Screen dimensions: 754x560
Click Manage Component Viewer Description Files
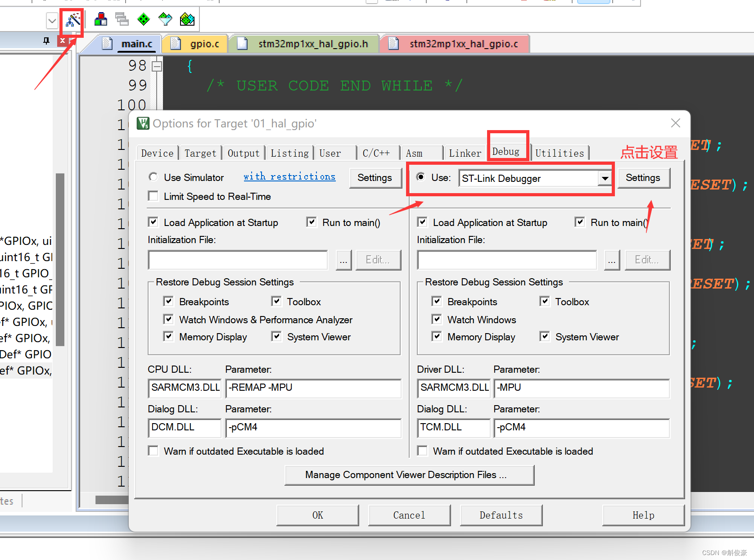409,475
